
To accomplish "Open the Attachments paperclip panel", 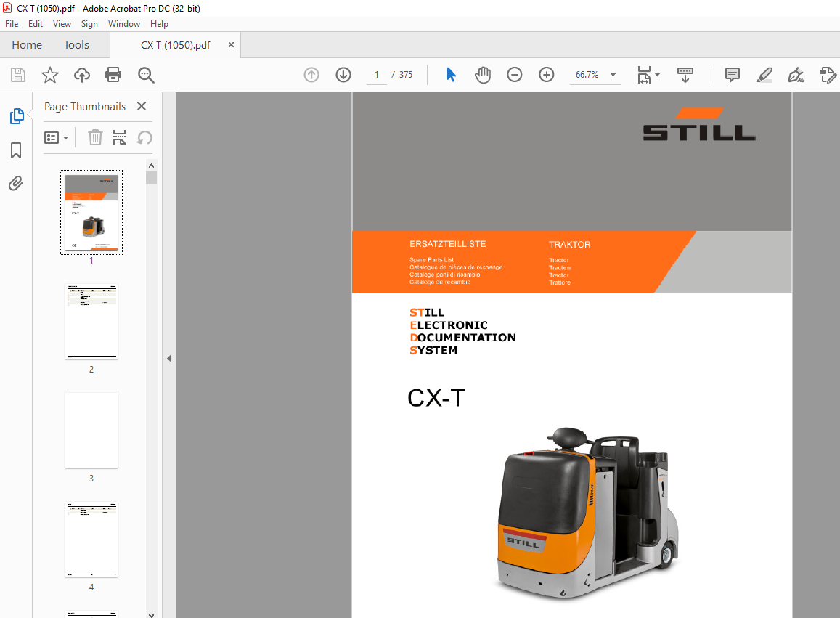I will tap(16, 183).
